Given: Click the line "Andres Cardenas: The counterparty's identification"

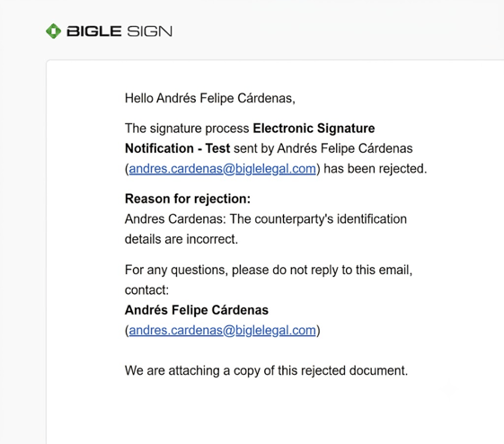Looking at the screenshot, I should tap(266, 219).
